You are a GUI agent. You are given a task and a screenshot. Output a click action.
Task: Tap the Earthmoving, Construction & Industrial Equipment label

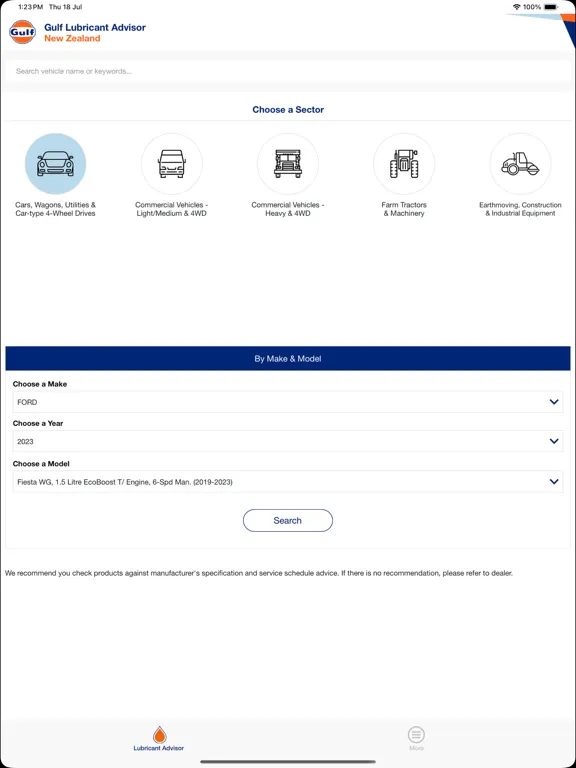(x=520, y=209)
